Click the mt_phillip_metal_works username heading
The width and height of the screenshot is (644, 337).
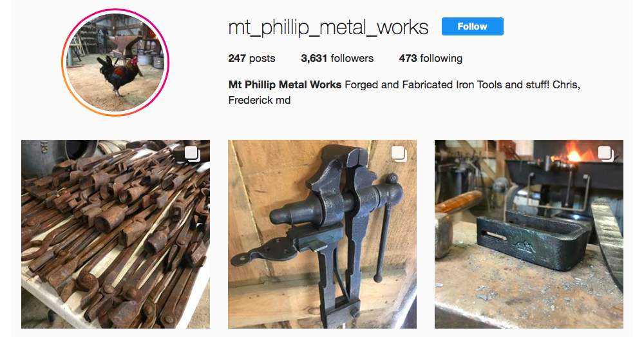click(x=328, y=27)
